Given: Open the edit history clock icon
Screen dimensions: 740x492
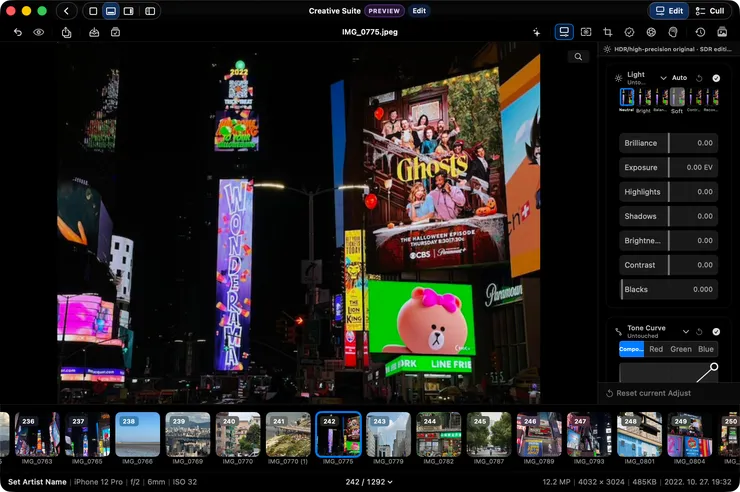Looking at the screenshot, I should click(x=700, y=32).
